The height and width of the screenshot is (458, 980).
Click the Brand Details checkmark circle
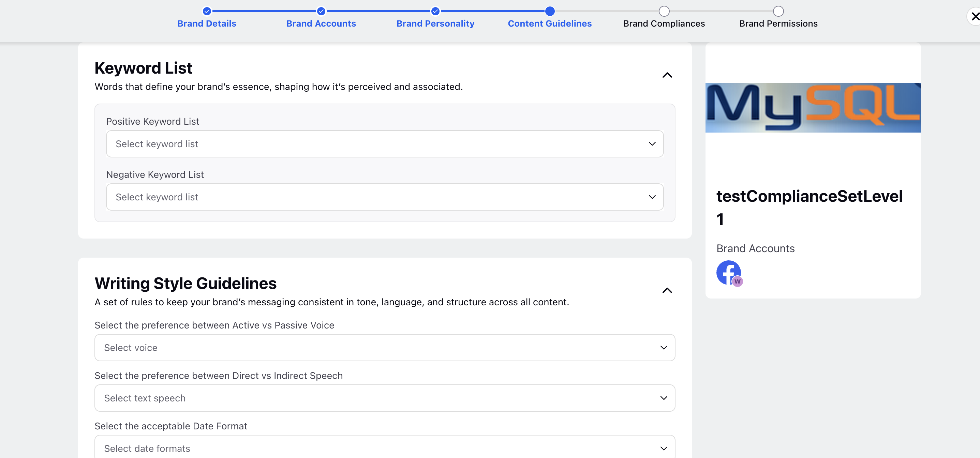tap(207, 11)
